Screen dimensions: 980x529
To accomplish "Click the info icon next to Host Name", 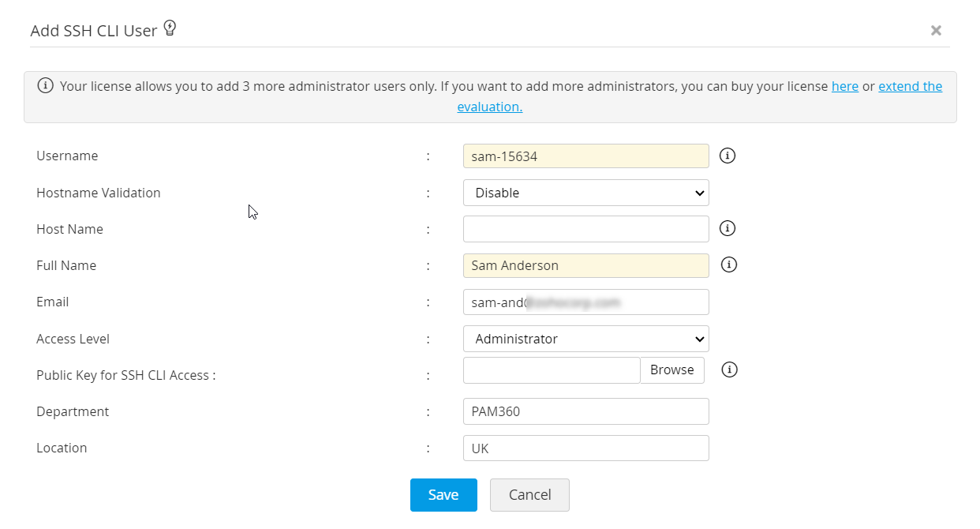I will click(728, 228).
